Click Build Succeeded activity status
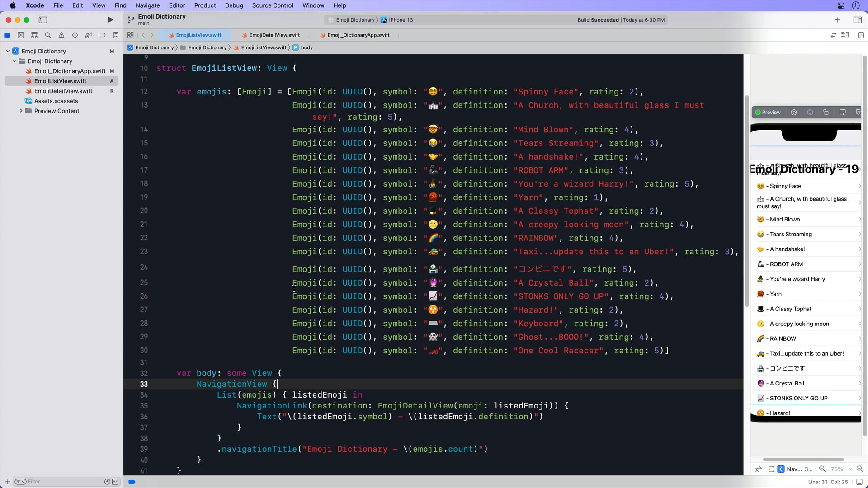The image size is (868, 488). [x=621, y=20]
